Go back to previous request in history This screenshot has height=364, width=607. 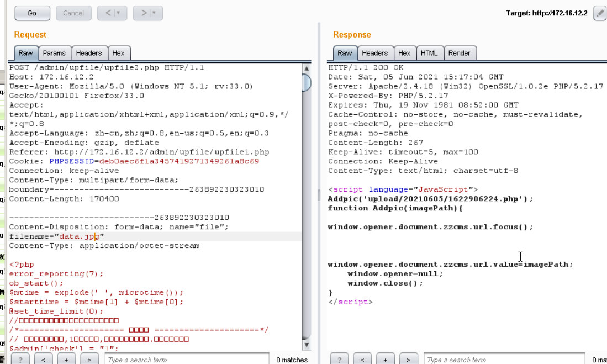click(x=108, y=13)
